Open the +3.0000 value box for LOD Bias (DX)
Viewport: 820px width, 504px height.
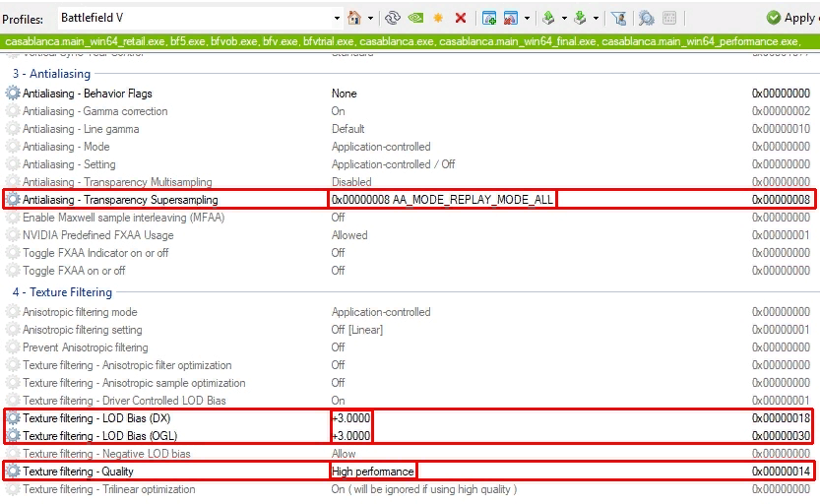350,418
